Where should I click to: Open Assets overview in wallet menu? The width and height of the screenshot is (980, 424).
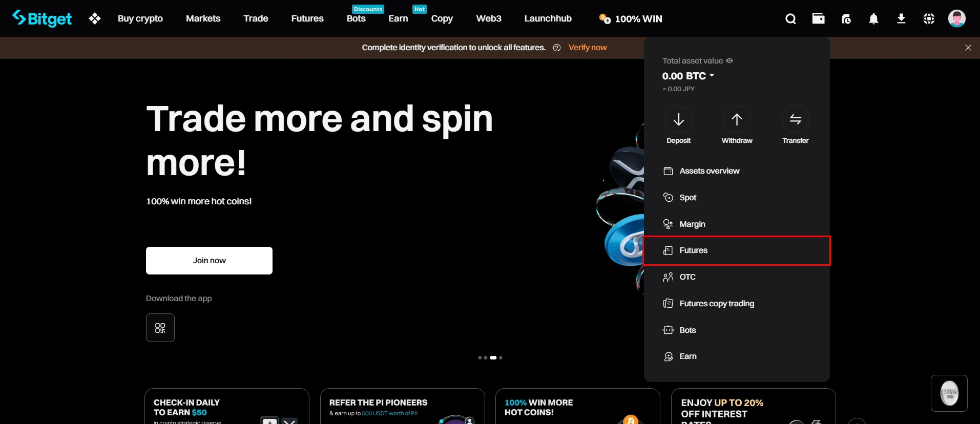point(737,171)
